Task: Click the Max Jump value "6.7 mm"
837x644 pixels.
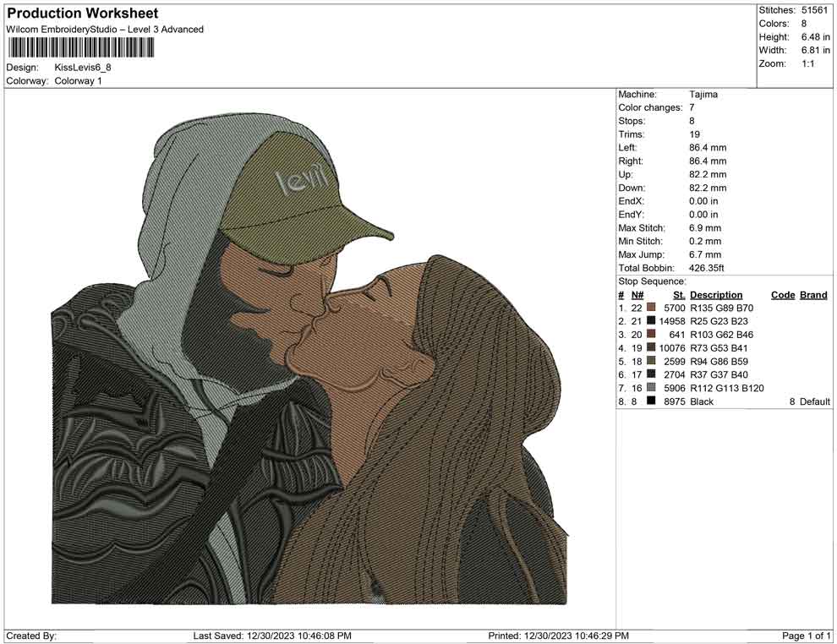Action: coord(705,254)
